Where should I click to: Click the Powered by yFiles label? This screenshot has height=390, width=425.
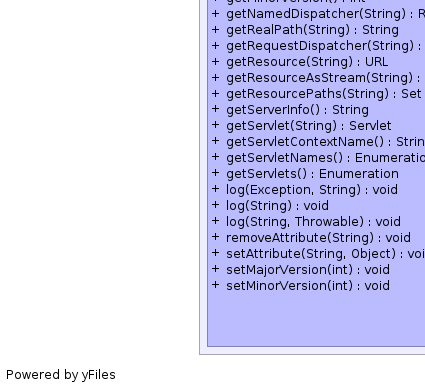pos(61,375)
